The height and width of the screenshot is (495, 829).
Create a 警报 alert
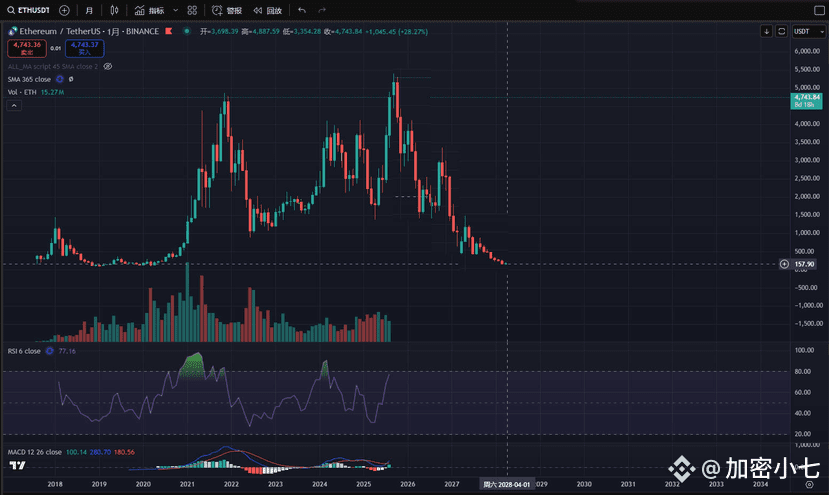coord(227,10)
